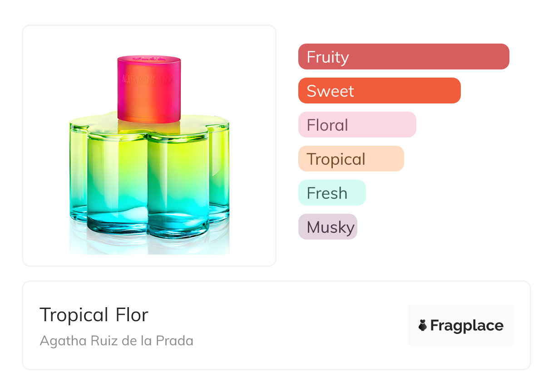Image resolution: width=553 pixels, height=392 pixels.
Task: Click the bottle's reflection below its base
Action: click(149, 245)
